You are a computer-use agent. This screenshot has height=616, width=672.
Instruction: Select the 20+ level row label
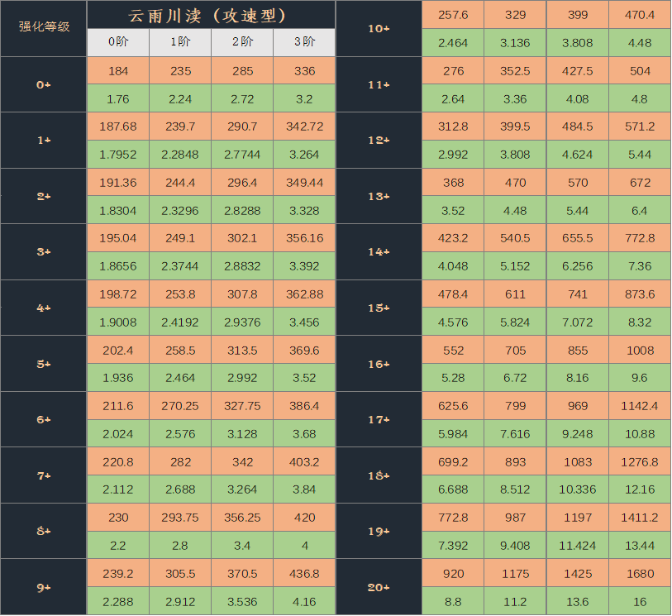(379, 587)
